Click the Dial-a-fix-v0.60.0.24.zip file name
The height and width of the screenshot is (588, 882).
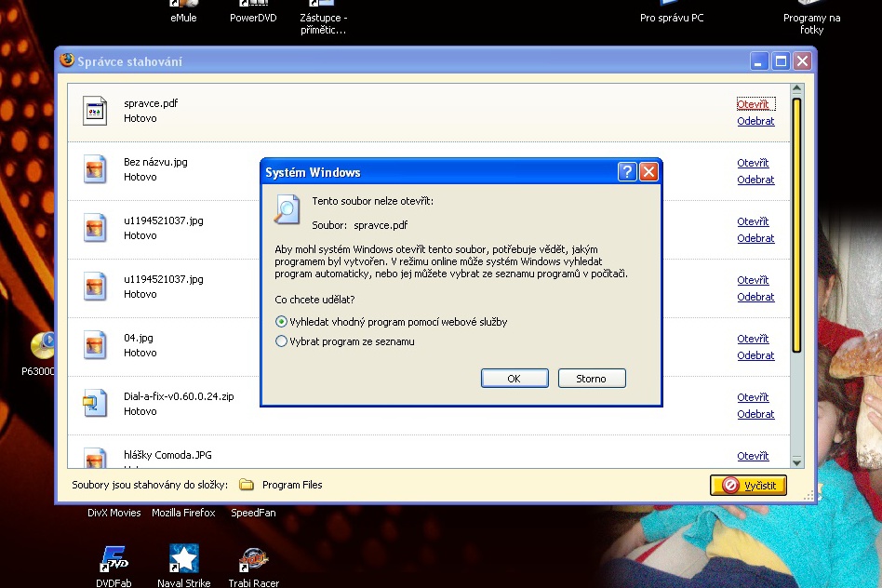click(179, 396)
